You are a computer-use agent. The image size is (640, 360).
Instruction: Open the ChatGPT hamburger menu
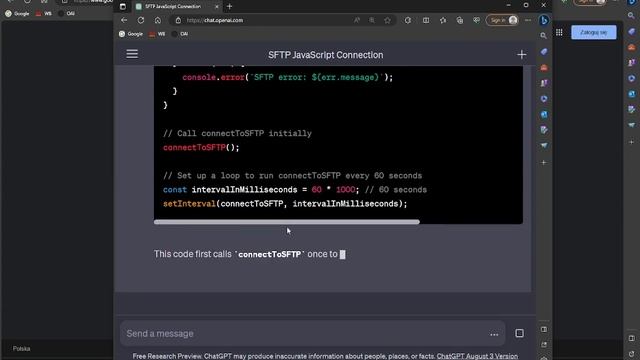tap(132, 54)
